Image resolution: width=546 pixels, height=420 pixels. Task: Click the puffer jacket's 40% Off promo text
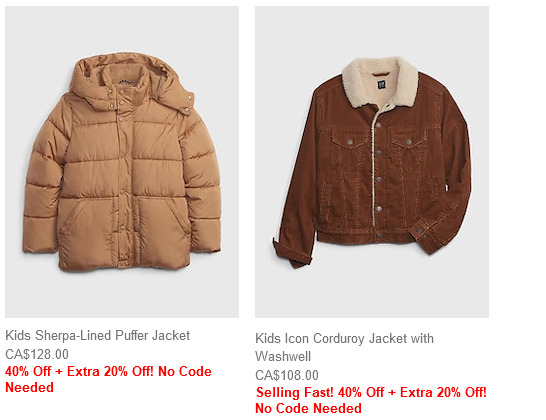108,379
